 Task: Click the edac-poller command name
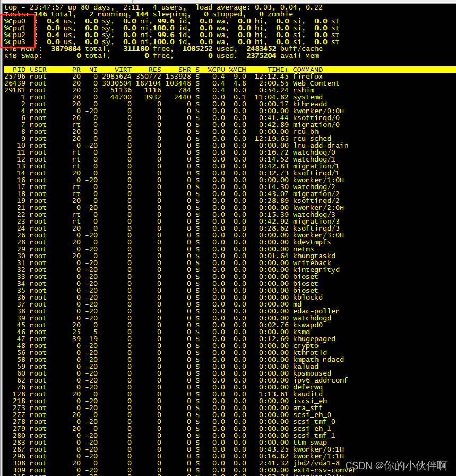[x=316, y=311]
